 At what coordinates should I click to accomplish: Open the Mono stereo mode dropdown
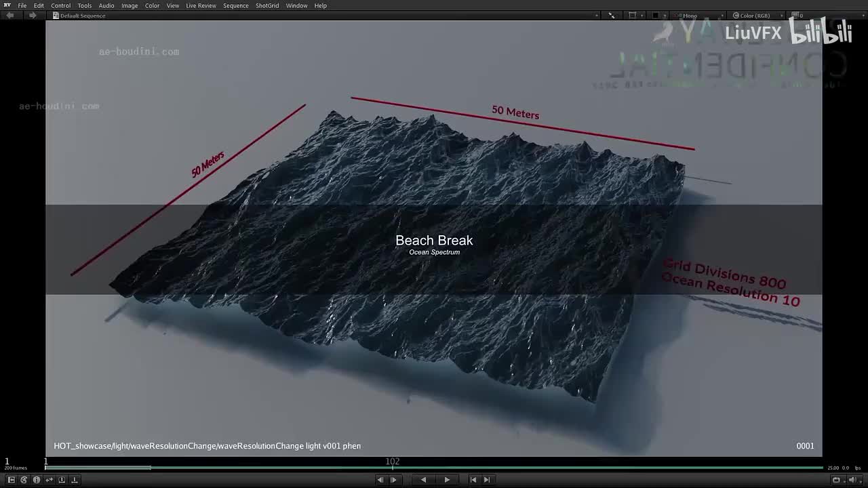698,16
